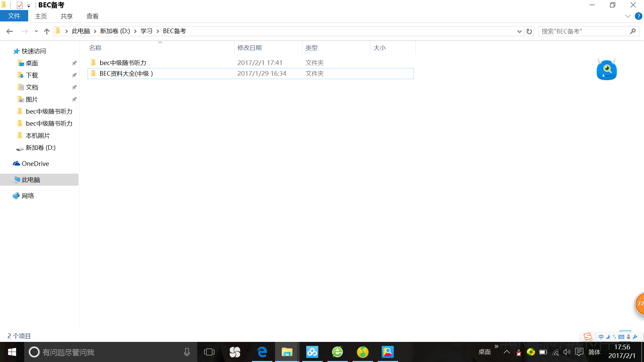Refresh the current folder view
Viewport: 644px width, 362px height.
point(529,31)
